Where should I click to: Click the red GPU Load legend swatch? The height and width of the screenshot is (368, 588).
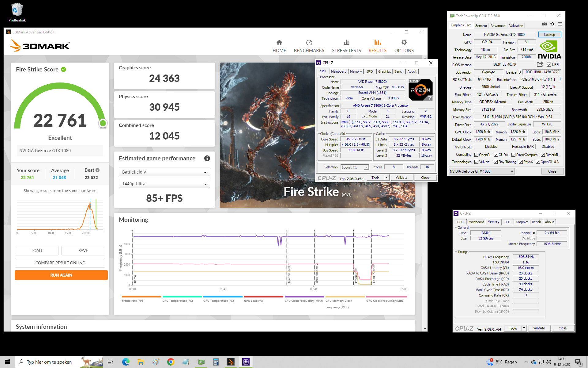click(x=263, y=297)
